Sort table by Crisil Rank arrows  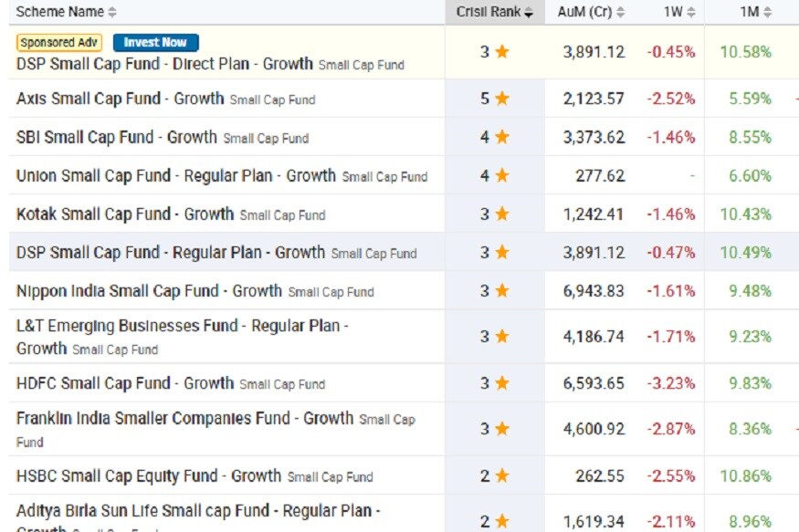tap(529, 13)
